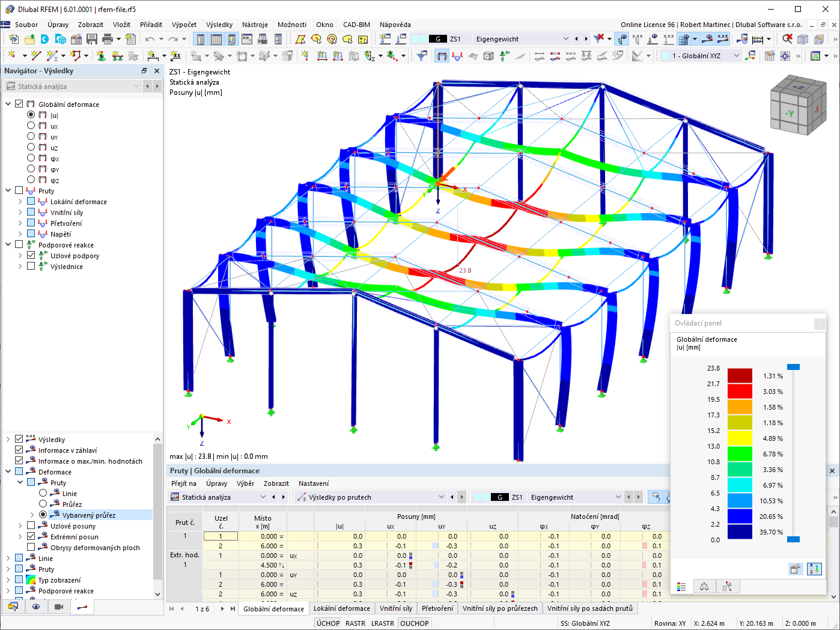Expand the Vnitřní síly tree node
Image resolution: width=840 pixels, height=630 pixels.
pyautogui.click(x=20, y=212)
